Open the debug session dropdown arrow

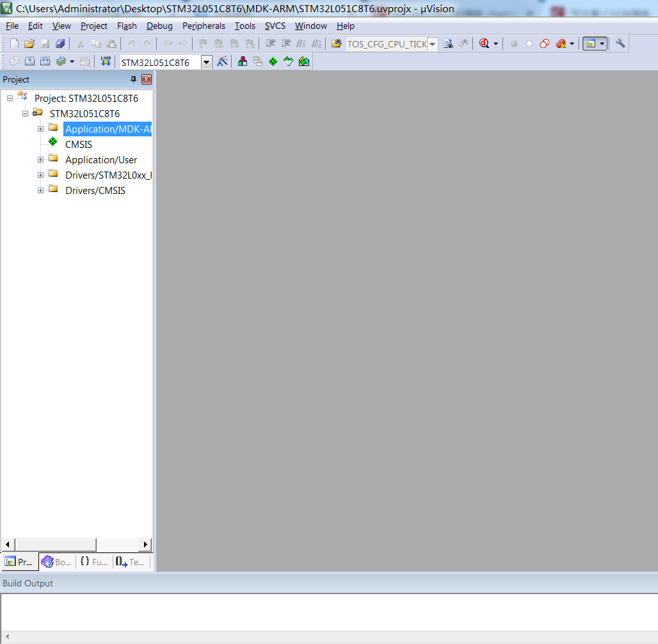pos(495,44)
